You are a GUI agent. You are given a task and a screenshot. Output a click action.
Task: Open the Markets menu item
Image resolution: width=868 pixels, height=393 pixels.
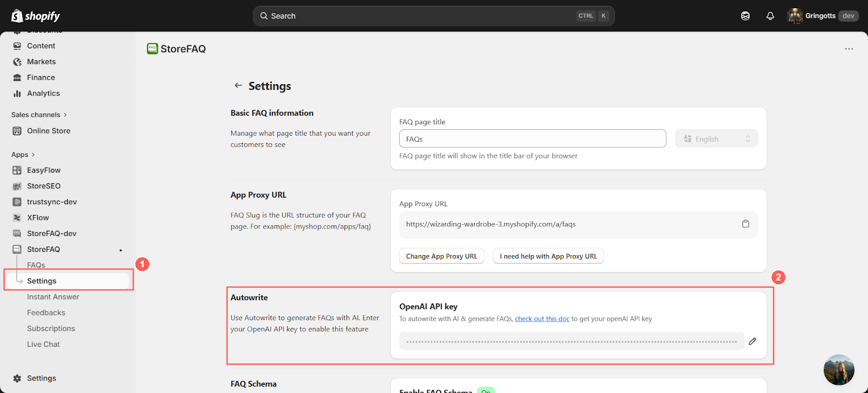tap(41, 62)
